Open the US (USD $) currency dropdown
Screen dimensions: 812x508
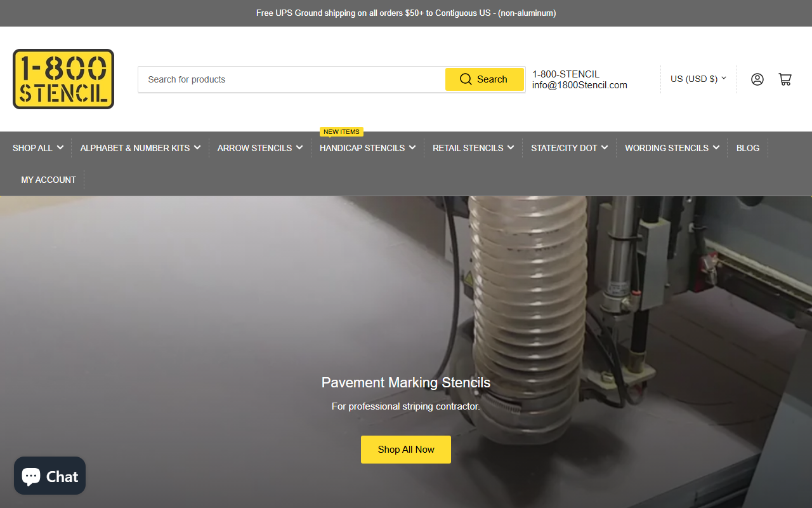coord(698,79)
